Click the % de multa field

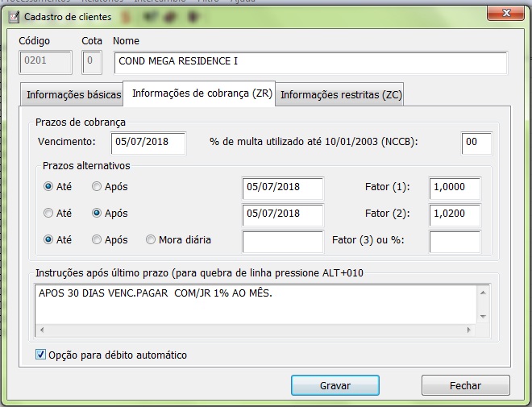[476, 143]
